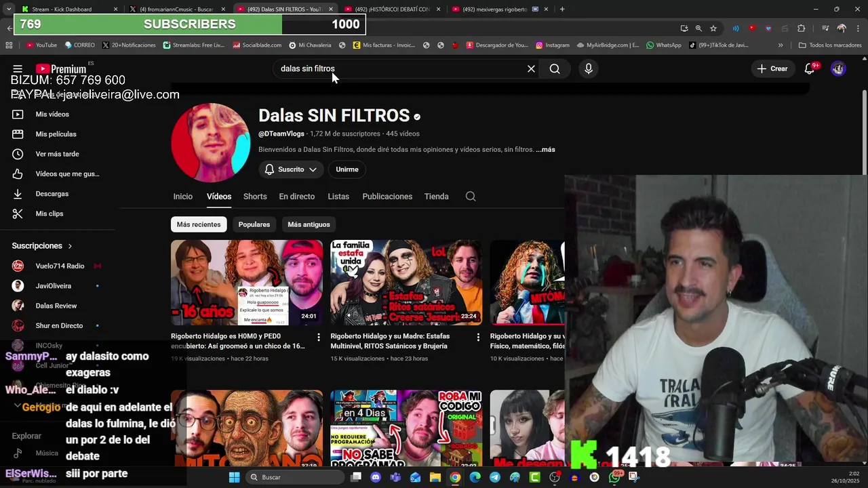Click the YouTube Premium logo
868x488 pixels.
[61, 68]
